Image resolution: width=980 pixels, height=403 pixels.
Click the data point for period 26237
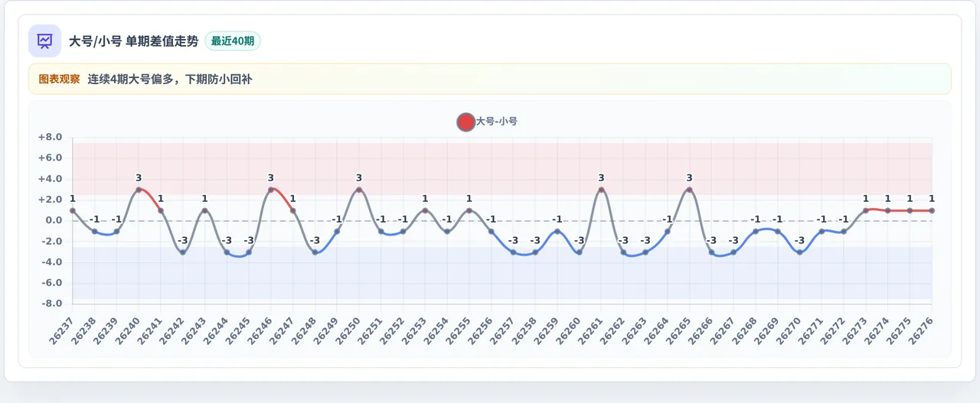73,210
